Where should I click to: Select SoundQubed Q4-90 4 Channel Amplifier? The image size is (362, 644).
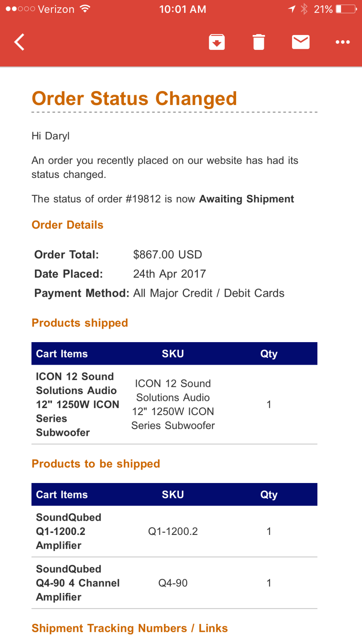click(x=78, y=583)
